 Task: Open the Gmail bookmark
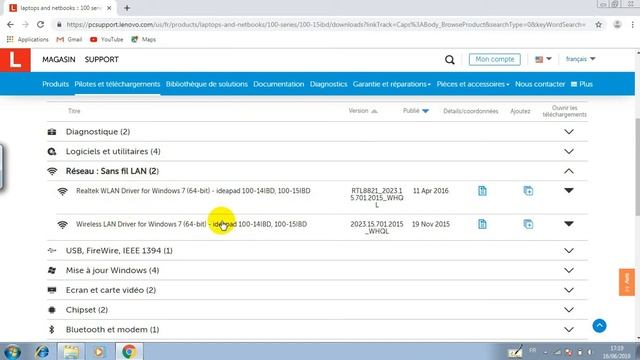[x=69, y=40]
